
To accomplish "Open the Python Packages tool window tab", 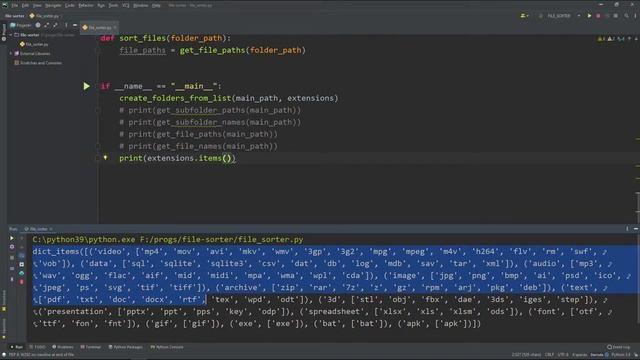I will pyautogui.click(x=126, y=347).
